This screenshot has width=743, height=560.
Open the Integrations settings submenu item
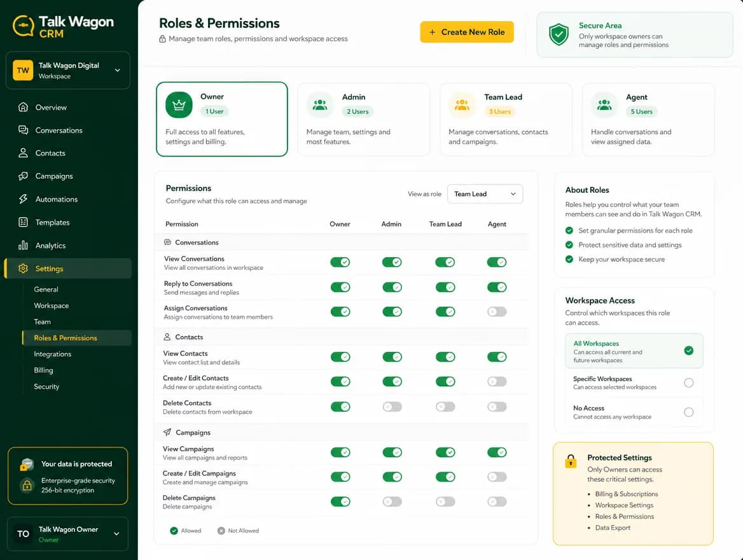(x=53, y=354)
